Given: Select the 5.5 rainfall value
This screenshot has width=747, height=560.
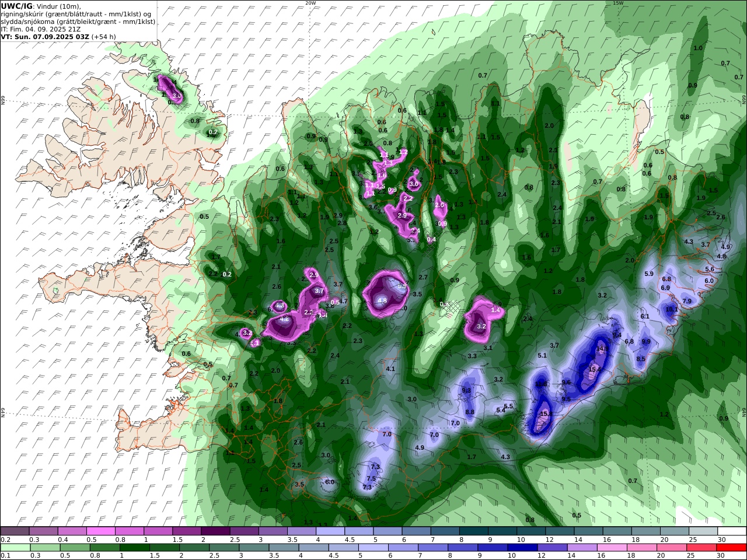Looking at the screenshot, I should (508, 407).
